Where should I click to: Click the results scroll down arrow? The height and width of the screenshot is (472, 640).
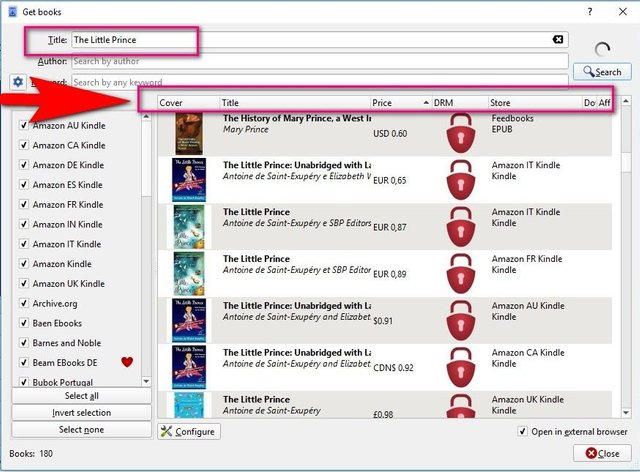626,413
